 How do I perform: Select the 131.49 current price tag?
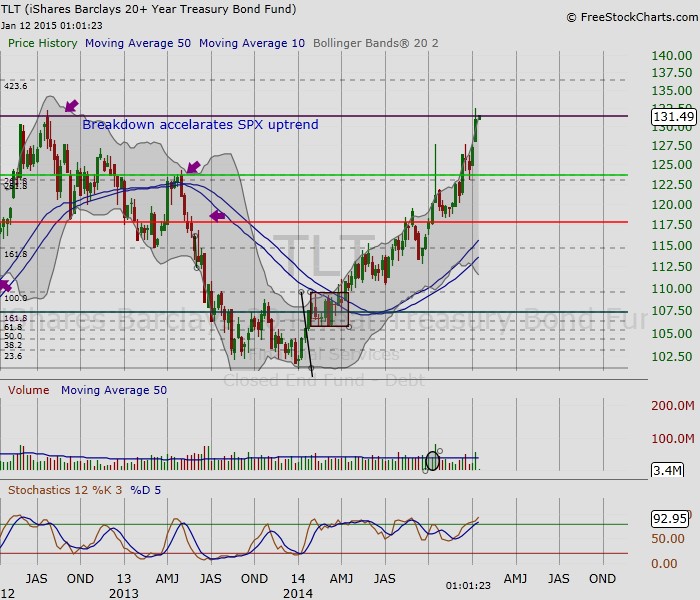pyautogui.click(x=674, y=117)
